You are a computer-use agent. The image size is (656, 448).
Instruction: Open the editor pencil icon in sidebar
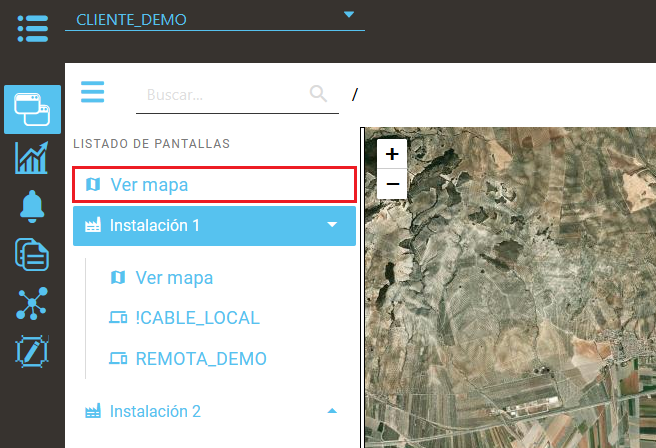pyautogui.click(x=32, y=352)
